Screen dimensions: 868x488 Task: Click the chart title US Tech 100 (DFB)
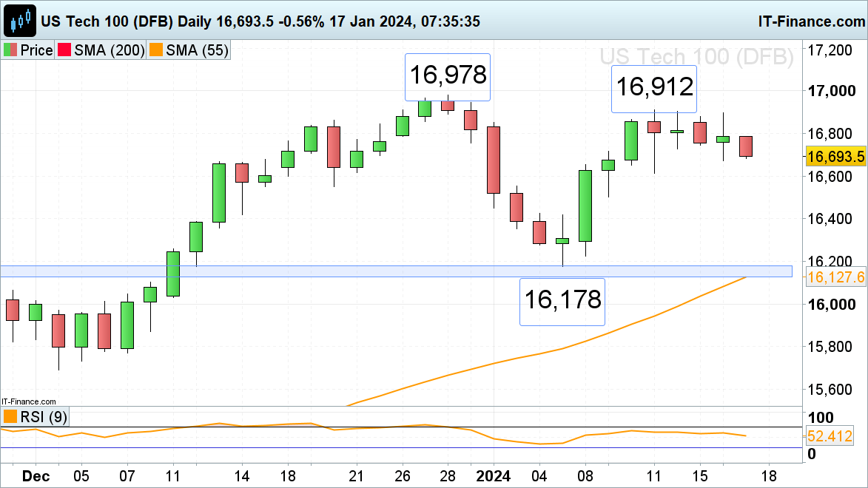[107, 21]
